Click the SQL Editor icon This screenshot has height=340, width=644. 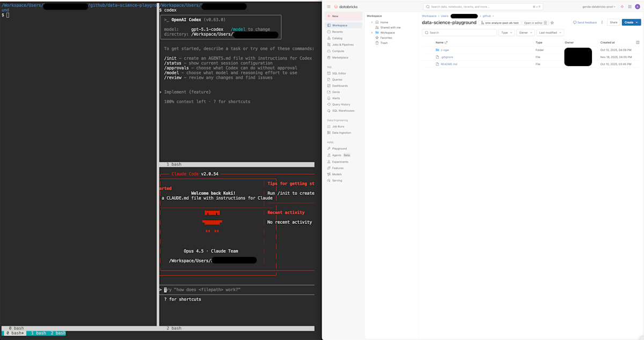pos(329,73)
